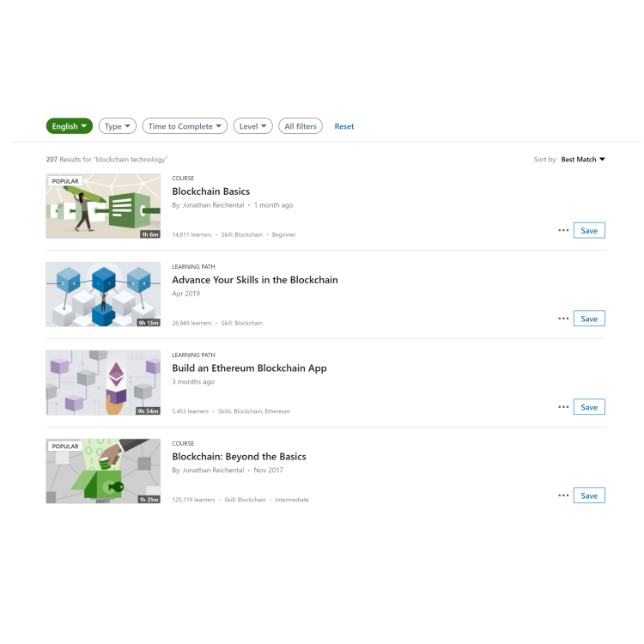Reset the search filters
The width and height of the screenshot is (644, 644).
click(x=344, y=126)
